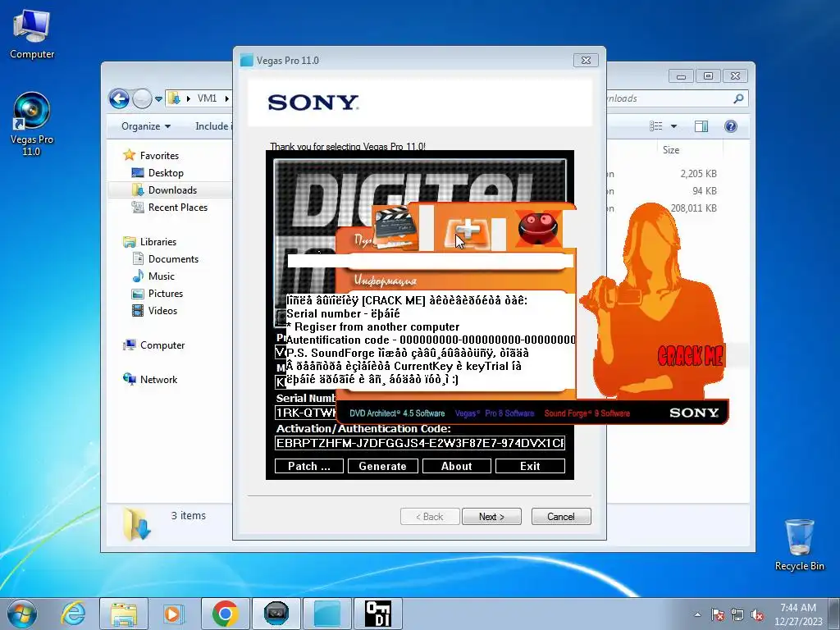Select Desktop under Favorites
This screenshot has height=630, width=840.
click(166, 173)
